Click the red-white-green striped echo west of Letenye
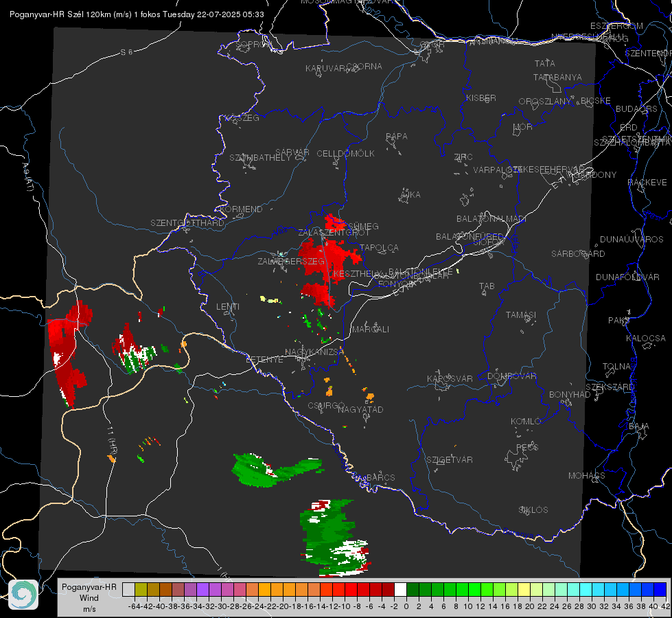This screenshot has width=672, height=618. 134,351
